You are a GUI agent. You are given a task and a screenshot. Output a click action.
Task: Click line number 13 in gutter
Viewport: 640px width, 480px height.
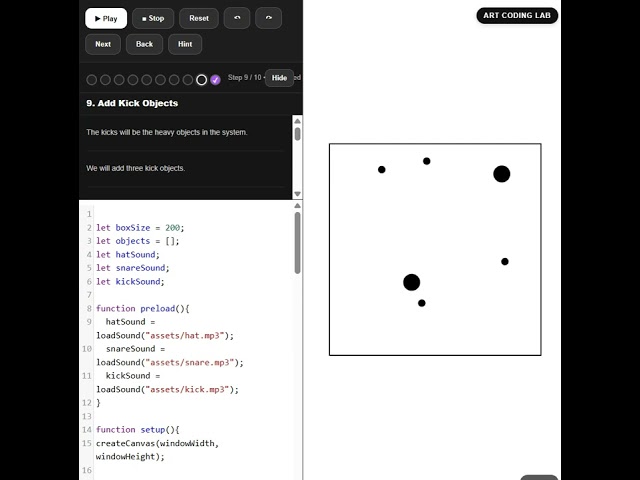pyautogui.click(x=87, y=416)
